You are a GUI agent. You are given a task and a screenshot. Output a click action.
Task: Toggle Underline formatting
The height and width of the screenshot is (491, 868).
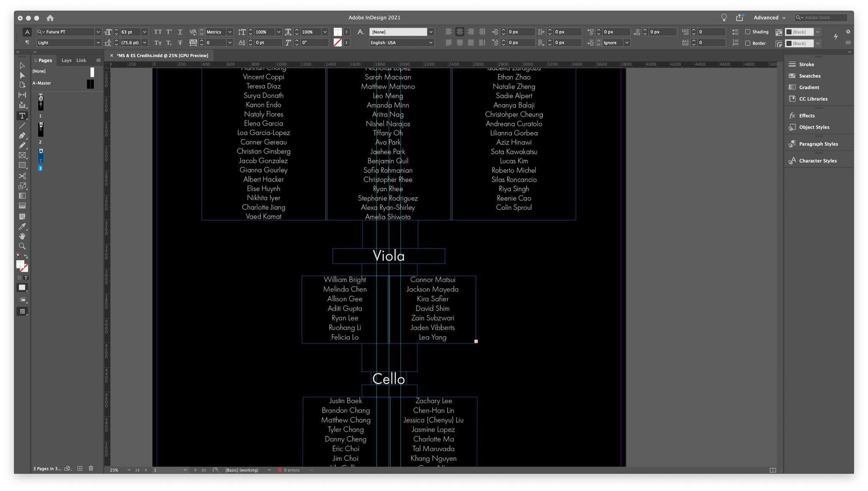coord(180,32)
